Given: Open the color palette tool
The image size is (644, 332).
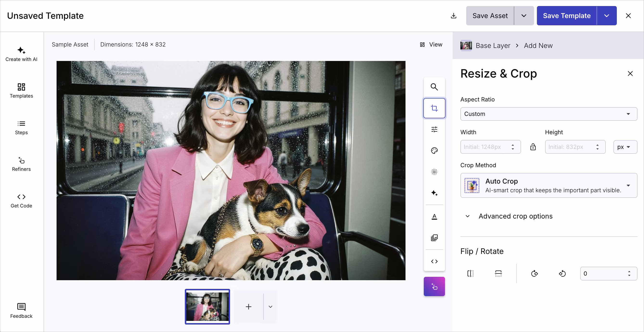Looking at the screenshot, I should pos(434,151).
